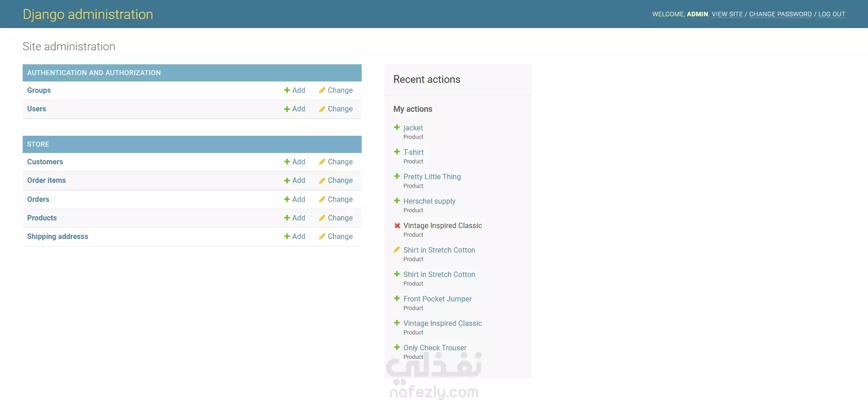The width and height of the screenshot is (868, 401).
Task: Open the Customers model link
Action: pos(45,162)
